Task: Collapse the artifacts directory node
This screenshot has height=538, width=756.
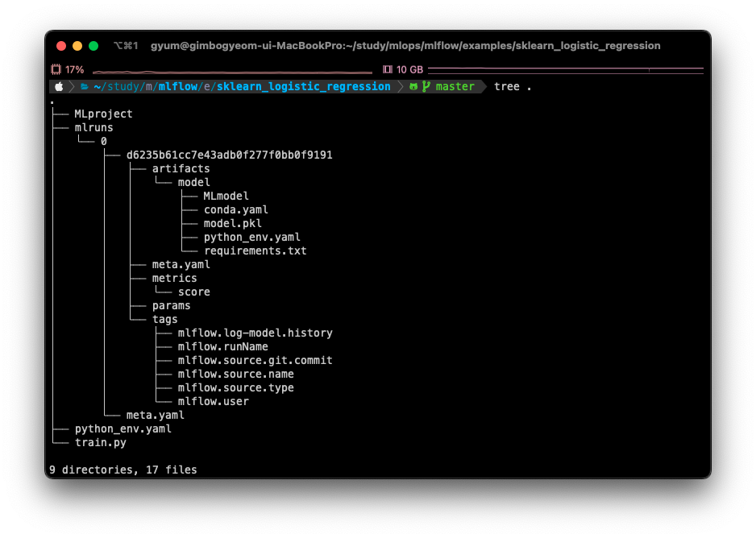Action: point(181,168)
